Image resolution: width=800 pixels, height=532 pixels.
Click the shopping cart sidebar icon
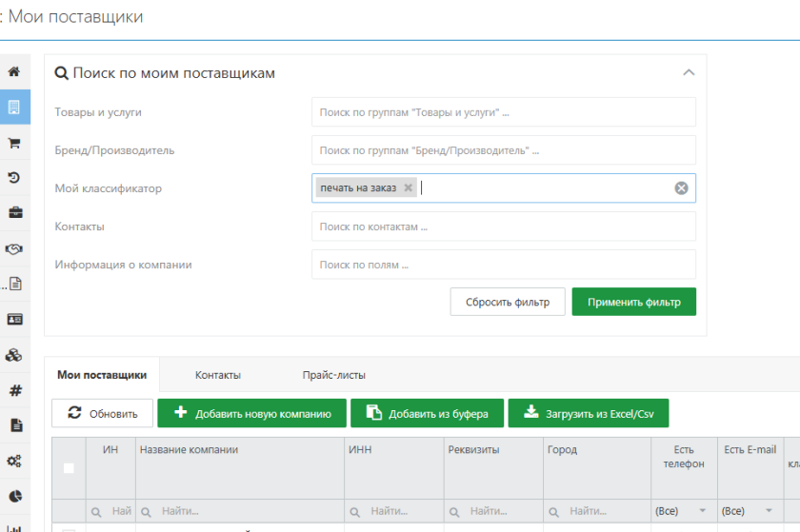click(14, 143)
